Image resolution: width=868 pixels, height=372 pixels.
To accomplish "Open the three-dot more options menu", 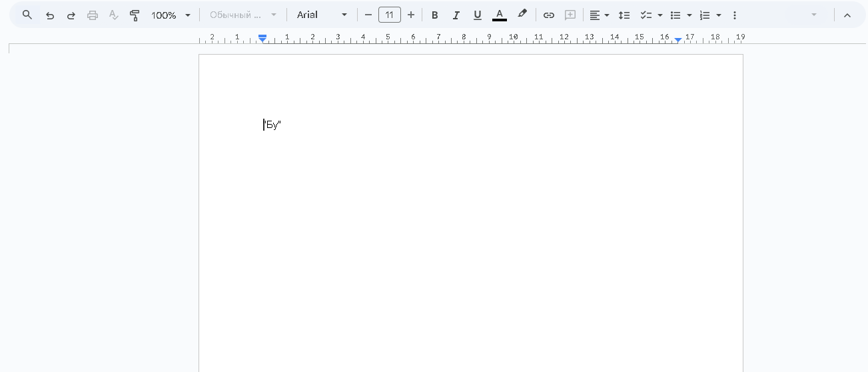I will [x=735, y=15].
